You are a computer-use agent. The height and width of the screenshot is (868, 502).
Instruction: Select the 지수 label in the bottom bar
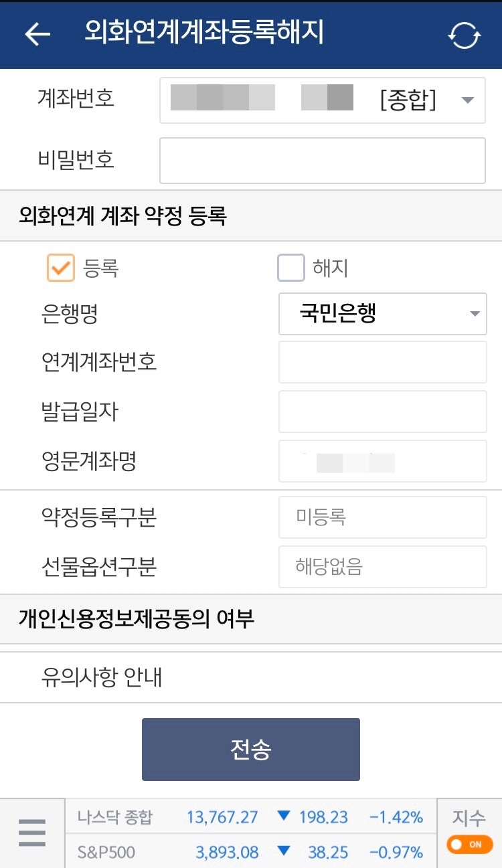coord(469,817)
